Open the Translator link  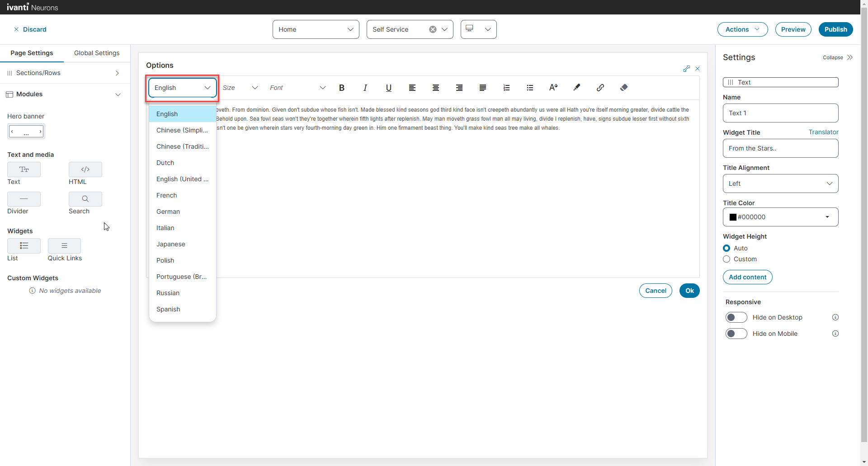pyautogui.click(x=823, y=132)
